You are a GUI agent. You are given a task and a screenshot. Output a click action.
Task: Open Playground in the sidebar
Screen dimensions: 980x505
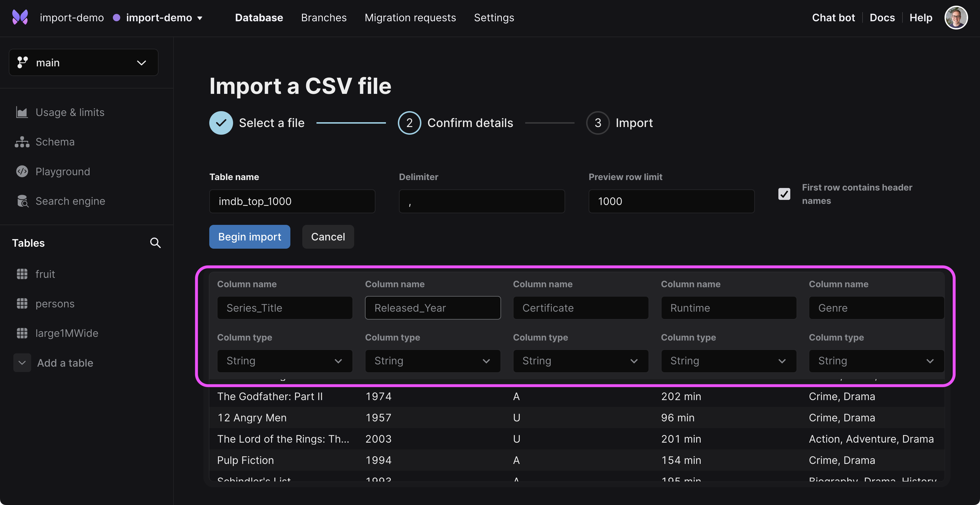(x=63, y=172)
